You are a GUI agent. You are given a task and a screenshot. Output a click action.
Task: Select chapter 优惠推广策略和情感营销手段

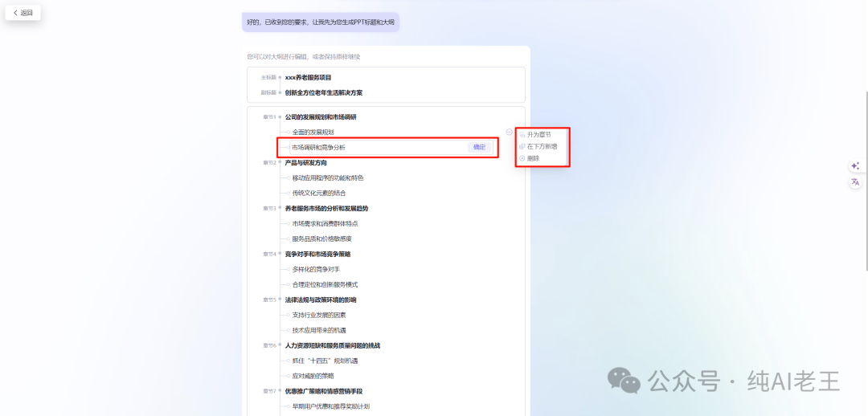(x=324, y=391)
